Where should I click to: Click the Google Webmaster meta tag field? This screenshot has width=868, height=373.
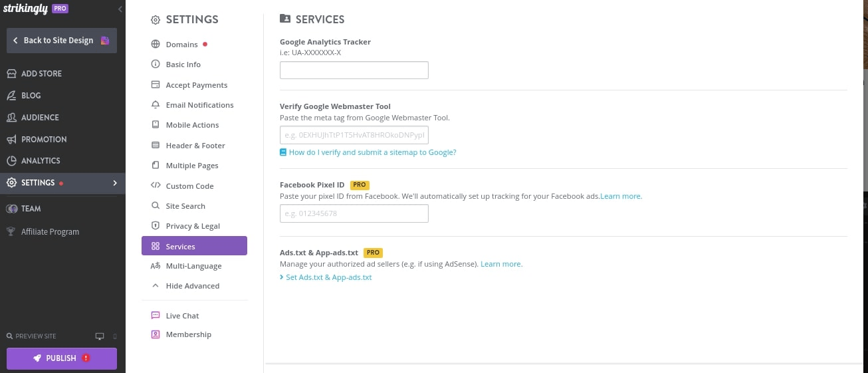[x=354, y=136]
